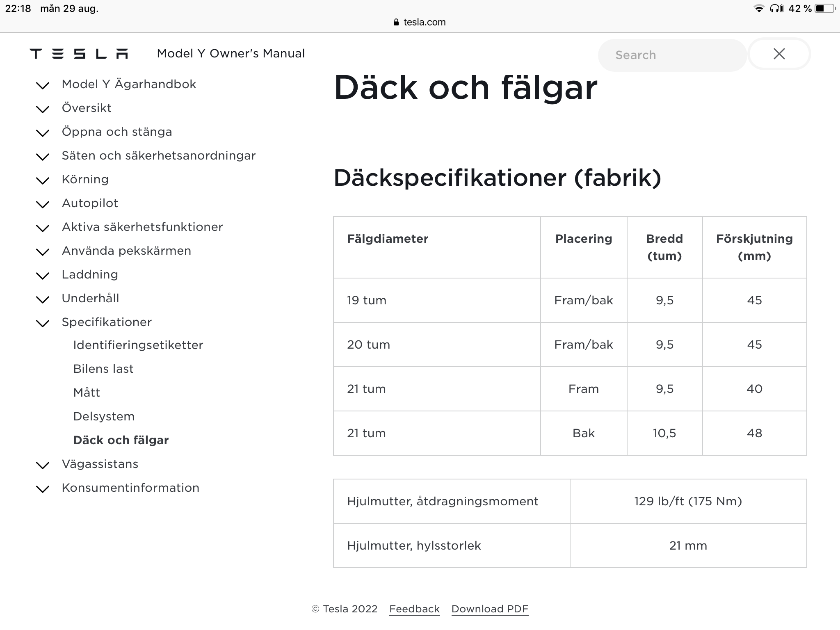This screenshot has width=840, height=630.
Task: Click Hjulmutter, åtdragningsmoment label
Action: click(443, 501)
